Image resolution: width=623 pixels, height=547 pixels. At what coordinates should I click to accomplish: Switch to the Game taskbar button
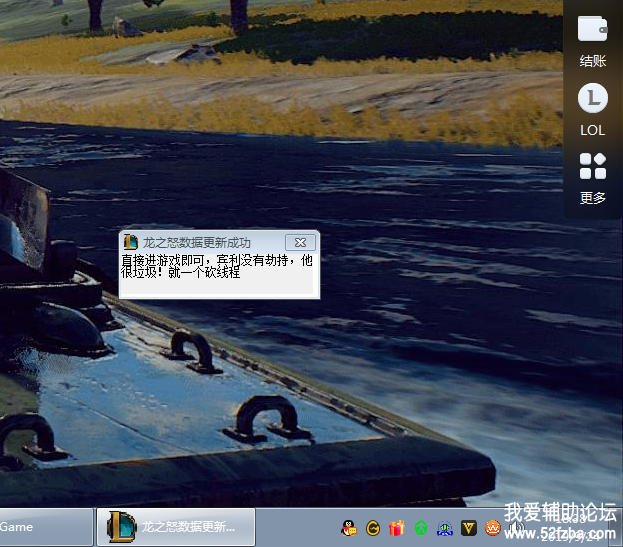pyautogui.click(x=46, y=527)
